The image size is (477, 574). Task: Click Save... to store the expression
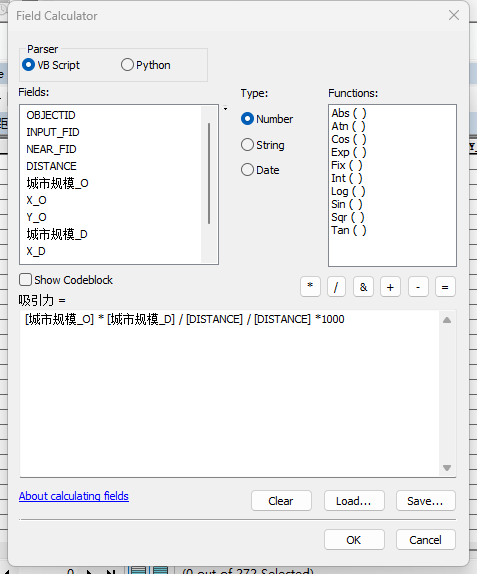pos(426,501)
